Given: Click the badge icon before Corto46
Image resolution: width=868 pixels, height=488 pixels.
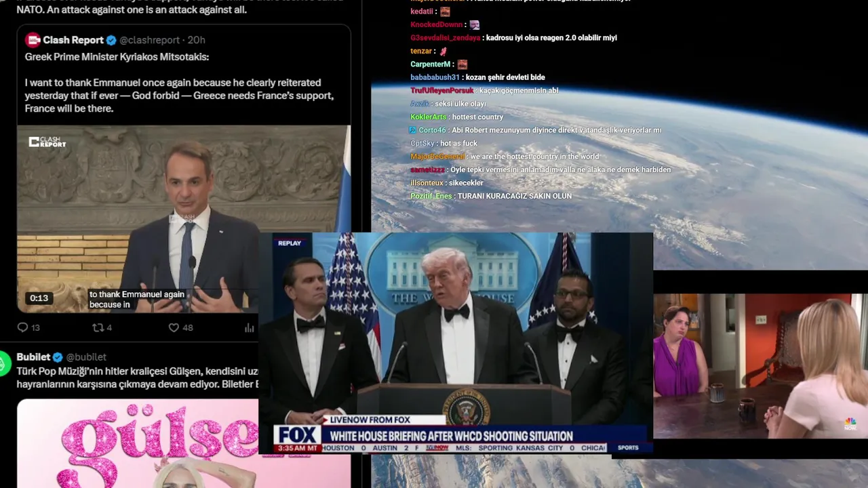Looking at the screenshot, I should click(x=413, y=130).
